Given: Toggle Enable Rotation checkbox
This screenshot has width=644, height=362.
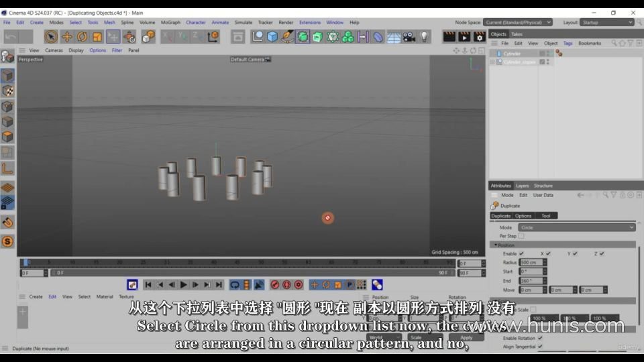Looking at the screenshot, I should (x=540, y=338).
